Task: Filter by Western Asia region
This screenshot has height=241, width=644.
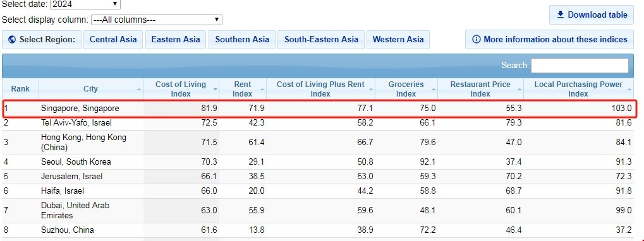Action: coord(398,40)
